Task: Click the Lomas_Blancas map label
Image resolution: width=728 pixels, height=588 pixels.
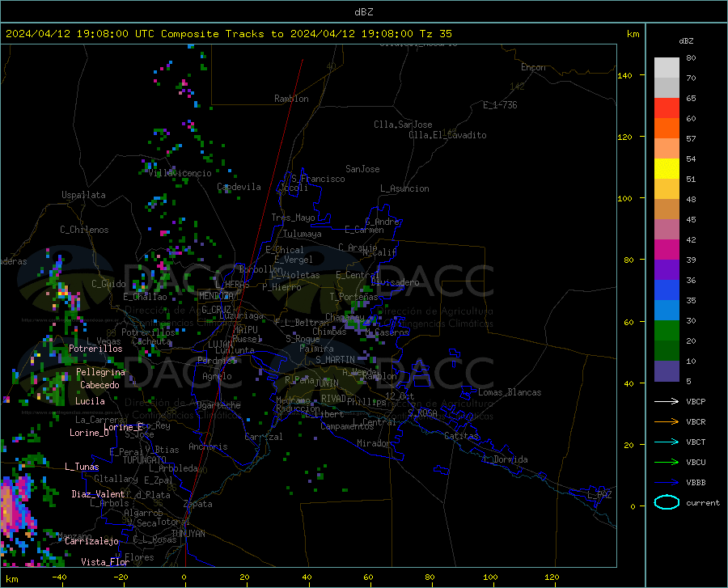Action: [x=510, y=392]
